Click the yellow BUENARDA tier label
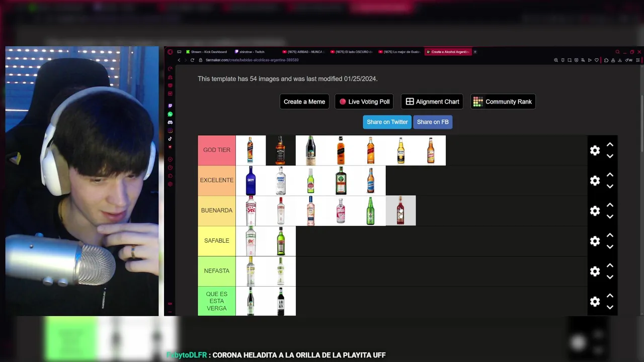The image size is (644, 362). tap(217, 211)
